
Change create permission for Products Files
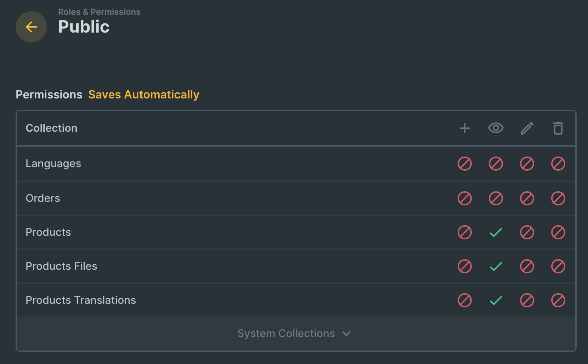465,266
